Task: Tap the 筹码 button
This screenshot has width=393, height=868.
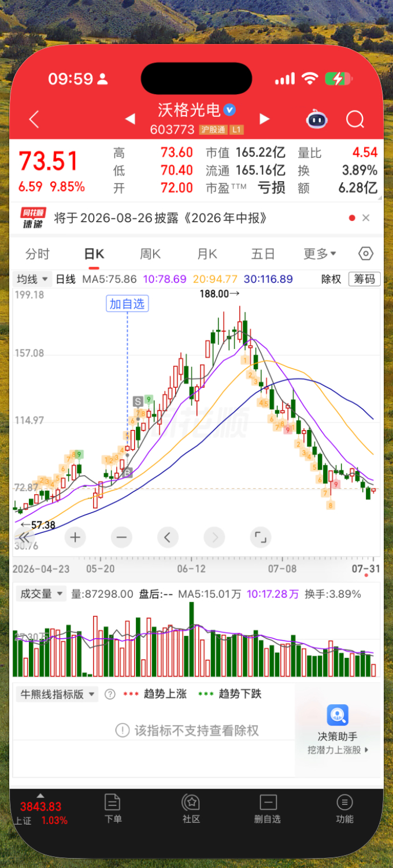Action: pos(365,279)
